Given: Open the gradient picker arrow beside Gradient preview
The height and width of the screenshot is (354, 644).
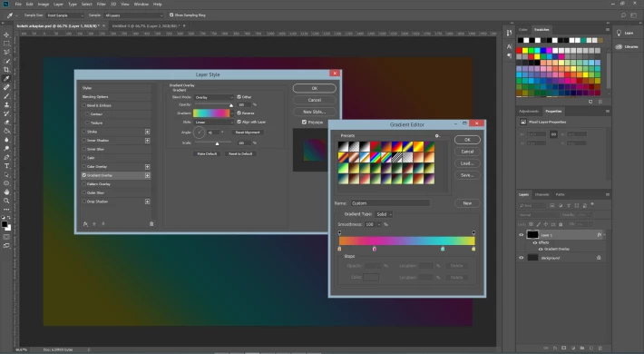Looking at the screenshot, I should tap(232, 113).
